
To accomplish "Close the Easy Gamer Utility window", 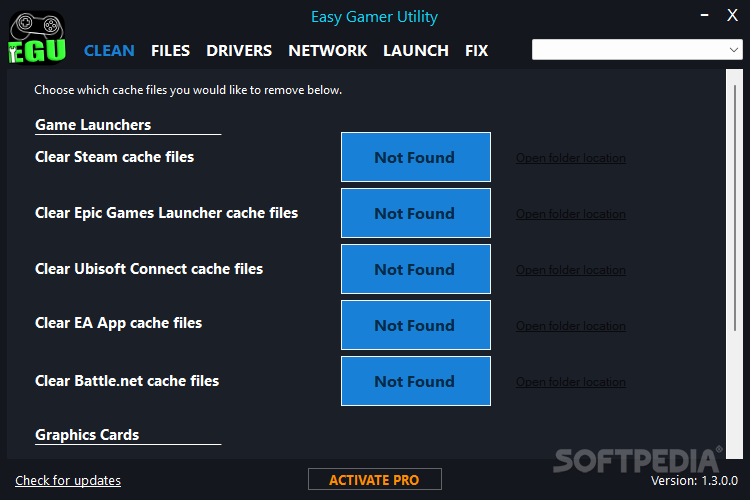I will (732, 15).
